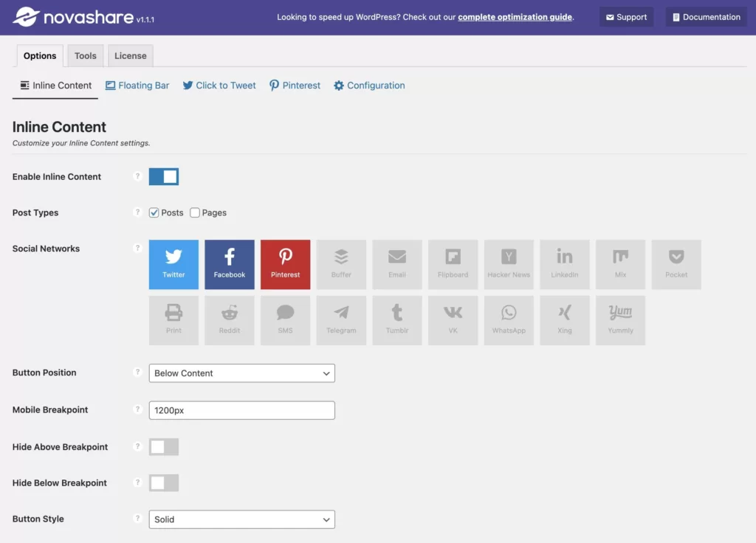Deselect the Facebook share button
Screen dimensions: 756x543
pyautogui.click(x=230, y=264)
